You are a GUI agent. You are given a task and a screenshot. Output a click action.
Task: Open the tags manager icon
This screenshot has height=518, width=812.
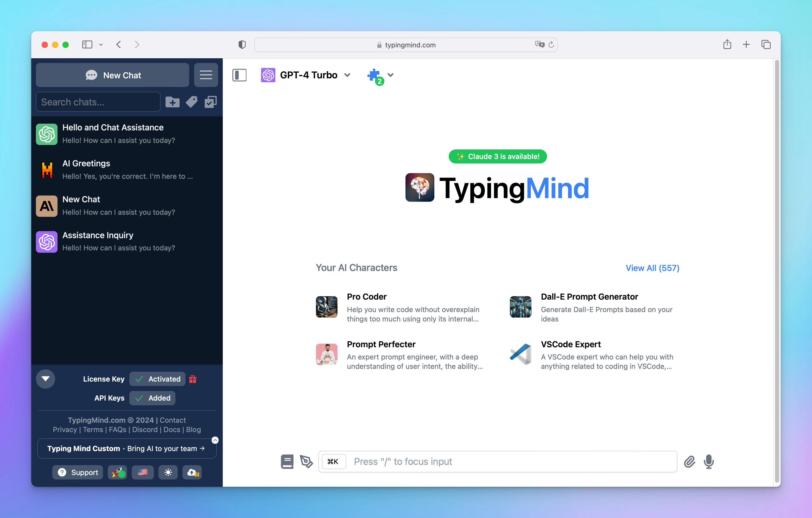click(191, 102)
